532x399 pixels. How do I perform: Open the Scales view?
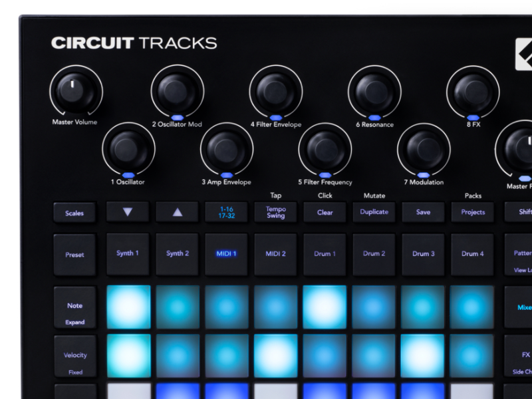75,213
